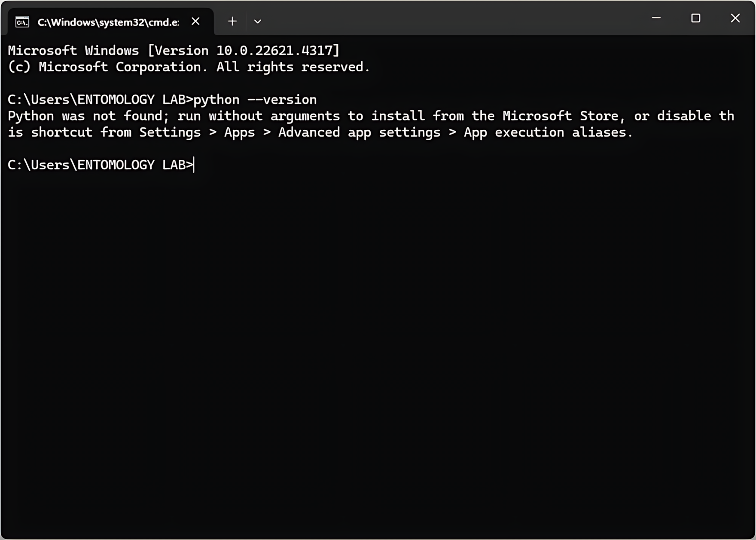This screenshot has width=756, height=540.
Task: Click 'Microsoft Store' in the error output
Action: pos(560,116)
